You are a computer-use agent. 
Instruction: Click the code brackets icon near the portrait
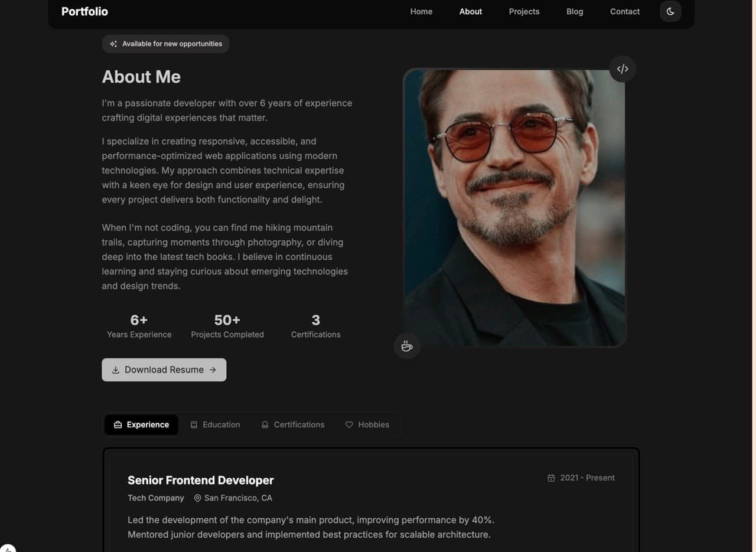(623, 68)
